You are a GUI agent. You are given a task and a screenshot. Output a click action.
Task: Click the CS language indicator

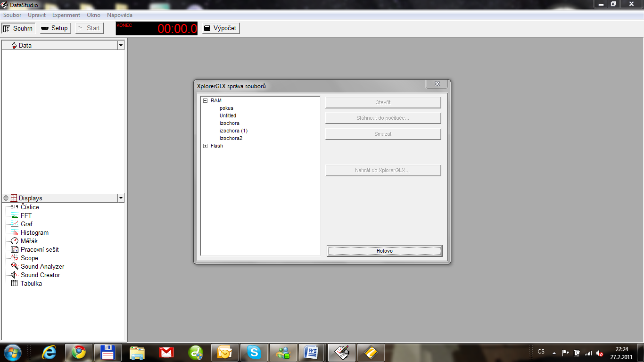point(541,352)
